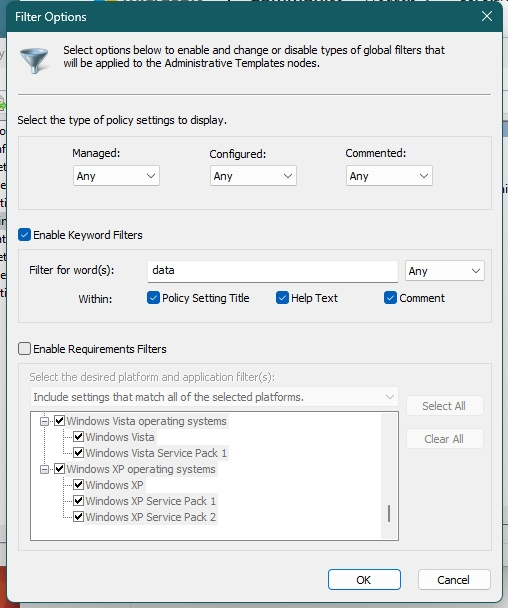Click OK to apply filters

364,580
